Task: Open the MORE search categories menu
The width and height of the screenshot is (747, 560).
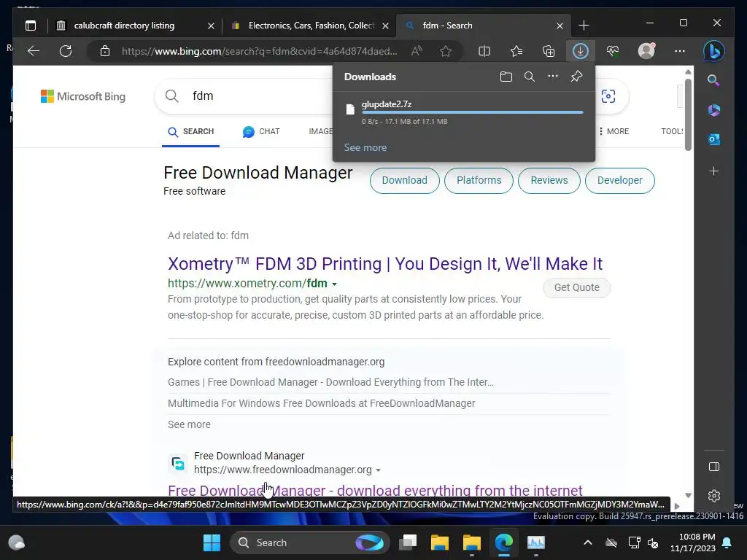Action: pyautogui.click(x=614, y=131)
